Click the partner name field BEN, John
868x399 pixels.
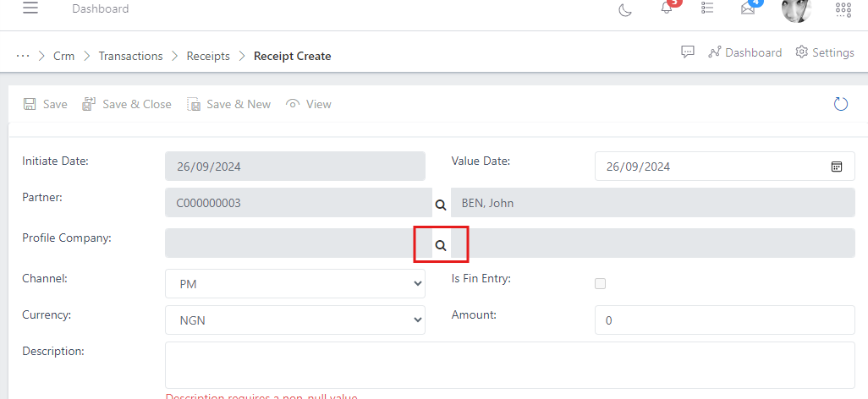click(x=652, y=203)
